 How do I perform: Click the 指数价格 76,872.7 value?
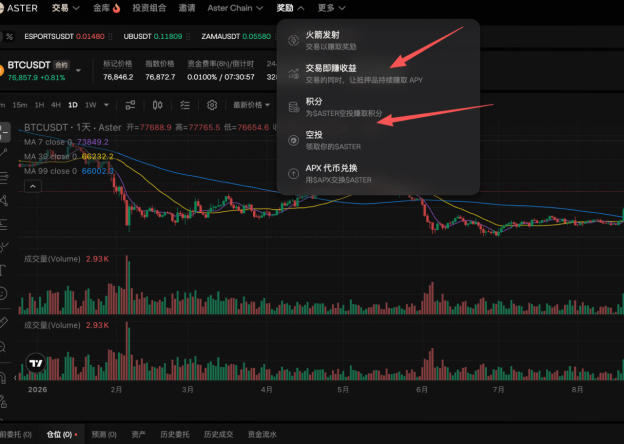(160, 77)
